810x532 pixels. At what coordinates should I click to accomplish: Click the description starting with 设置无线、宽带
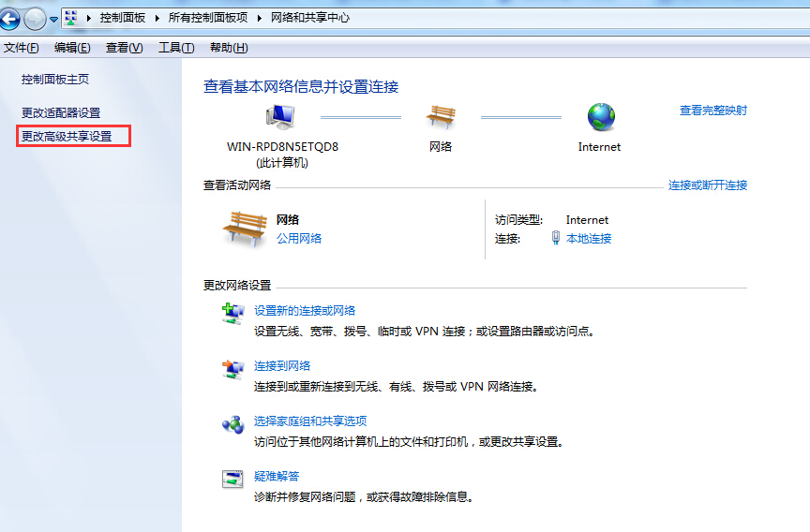(425, 332)
